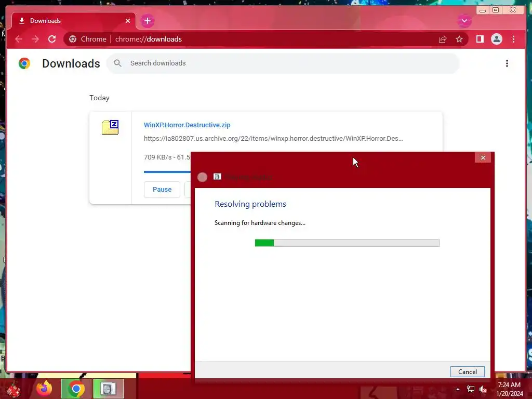Click the troubleshooter back circle button
Screen dimensions: 532x399
click(x=202, y=177)
